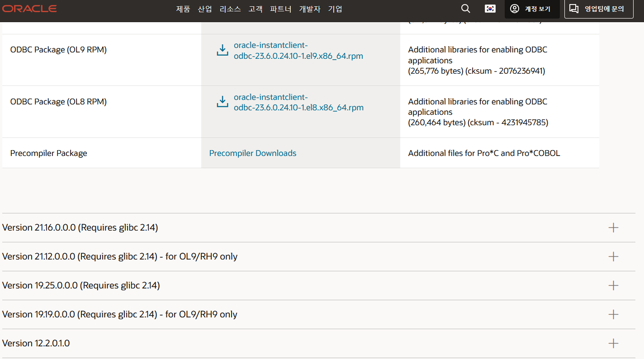Image resolution: width=644 pixels, height=359 pixels.
Task: Click the cksum 4231945785 description text
Action: [x=478, y=112]
